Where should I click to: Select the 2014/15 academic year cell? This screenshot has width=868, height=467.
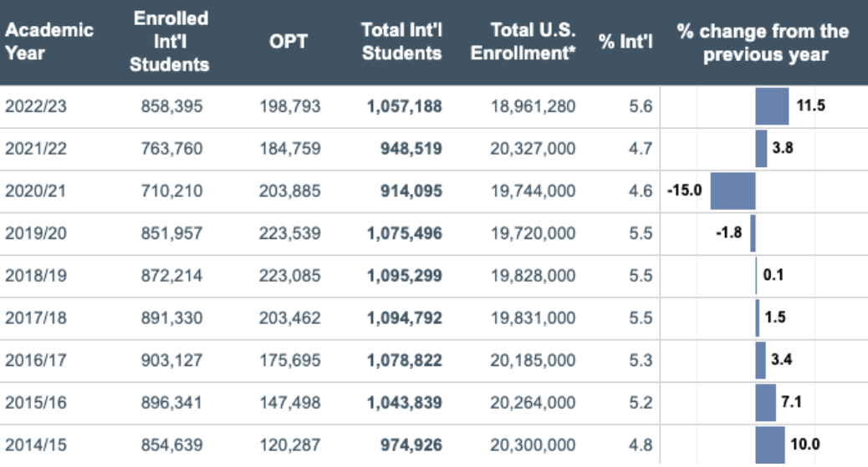point(36,445)
